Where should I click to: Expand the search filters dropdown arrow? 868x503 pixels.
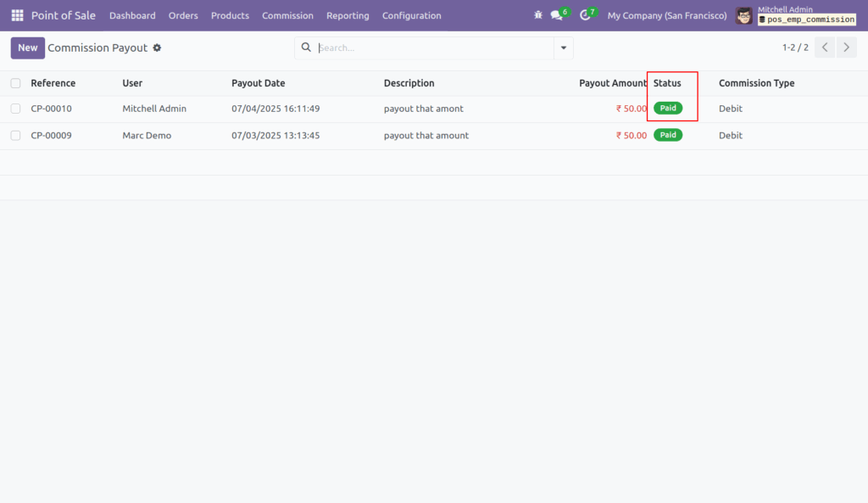(x=563, y=48)
